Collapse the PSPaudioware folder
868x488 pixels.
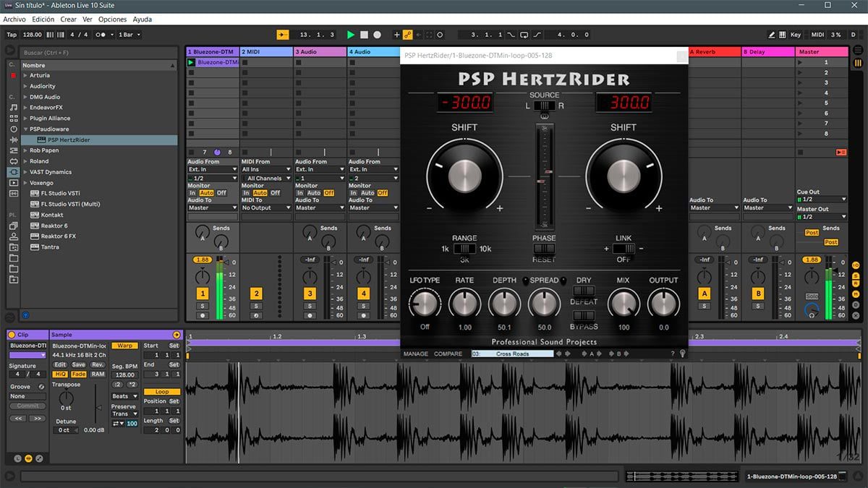(26, 129)
